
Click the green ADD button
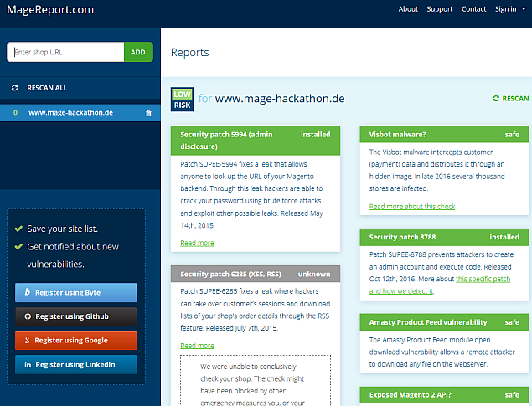point(138,52)
